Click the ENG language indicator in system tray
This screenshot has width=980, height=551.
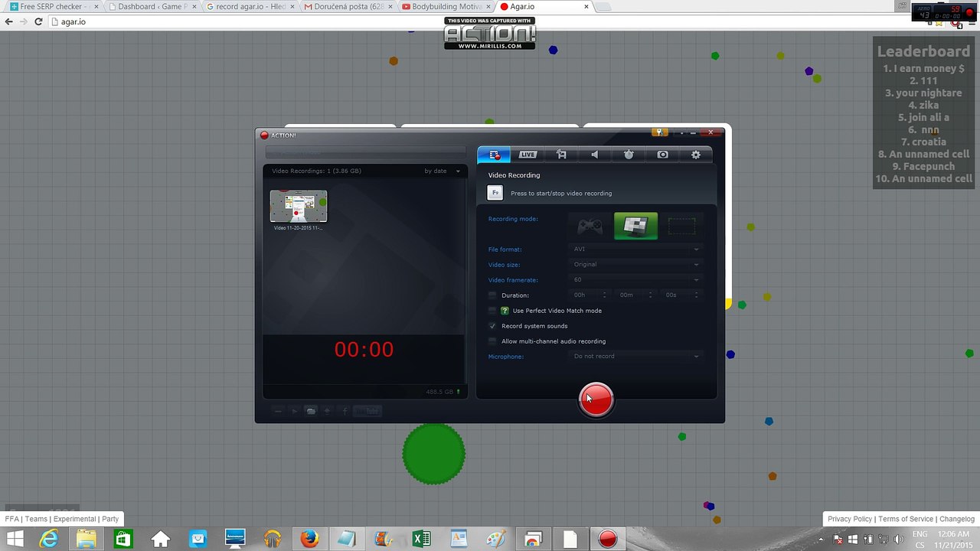pyautogui.click(x=920, y=534)
